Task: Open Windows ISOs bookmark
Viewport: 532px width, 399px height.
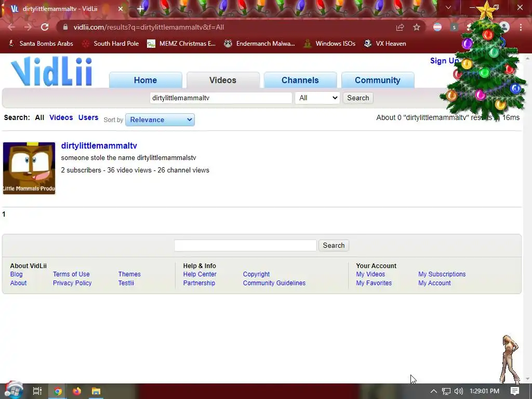Action: (329, 44)
